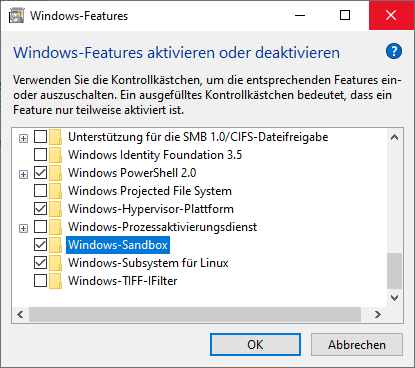Click folder icon beside Windows PowerShell 2.0

[x=55, y=173]
